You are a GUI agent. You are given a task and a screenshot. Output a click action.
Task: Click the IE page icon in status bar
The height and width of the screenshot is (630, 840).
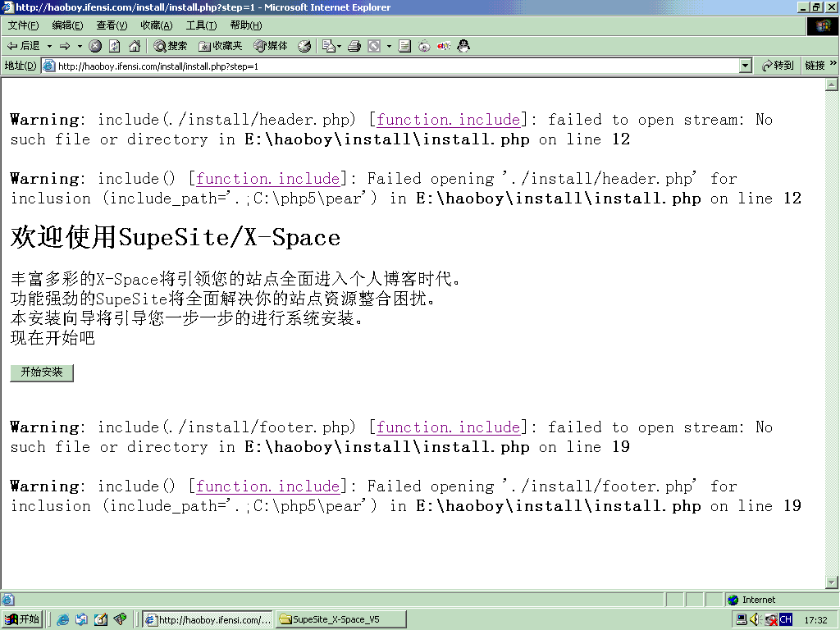[7, 600]
